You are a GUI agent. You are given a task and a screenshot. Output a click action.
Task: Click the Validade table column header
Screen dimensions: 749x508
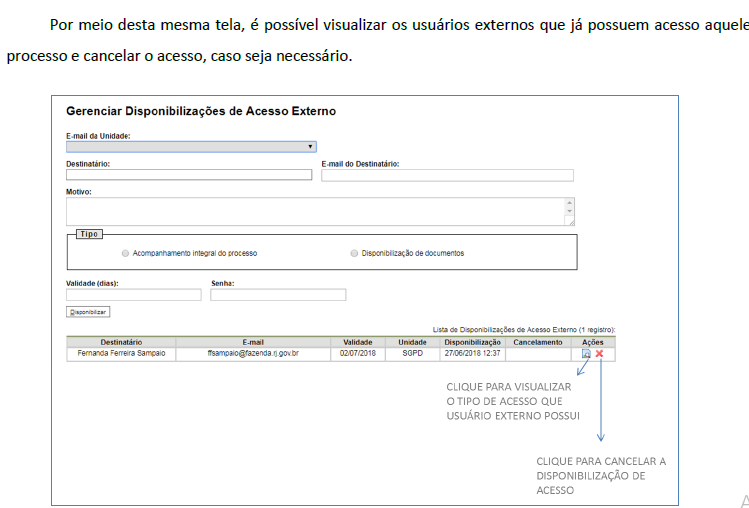click(358, 342)
